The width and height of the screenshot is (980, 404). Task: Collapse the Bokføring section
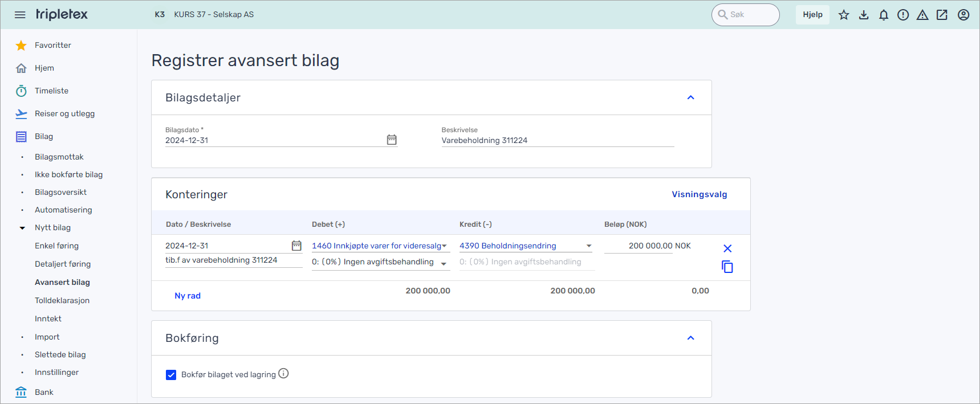[x=690, y=338]
